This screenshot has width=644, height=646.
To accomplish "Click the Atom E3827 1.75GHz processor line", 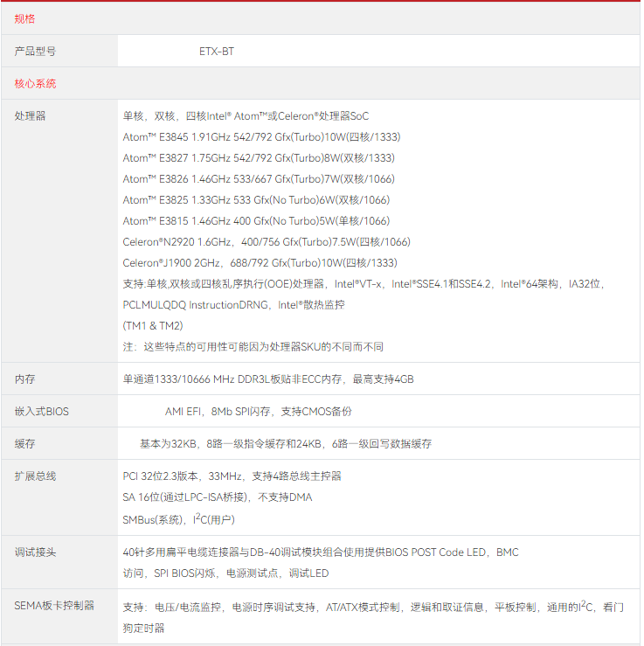I will tap(258, 158).
